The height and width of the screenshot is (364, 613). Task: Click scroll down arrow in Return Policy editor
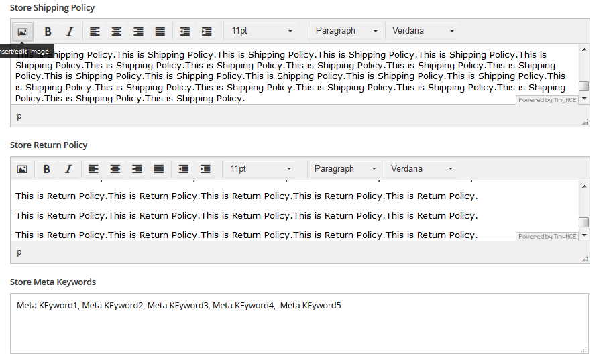(x=584, y=235)
